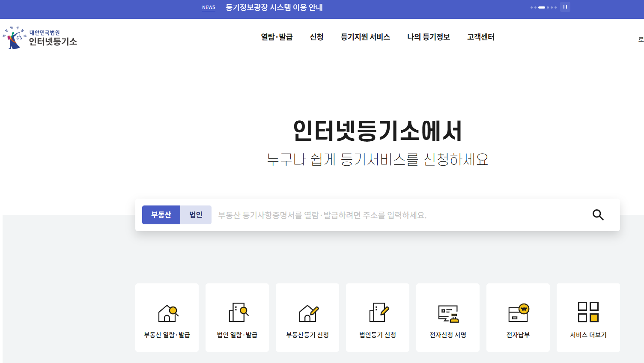The image size is (644, 363).
Task: Click the 서비스 더보기 grid icon
Action: pyautogui.click(x=588, y=312)
